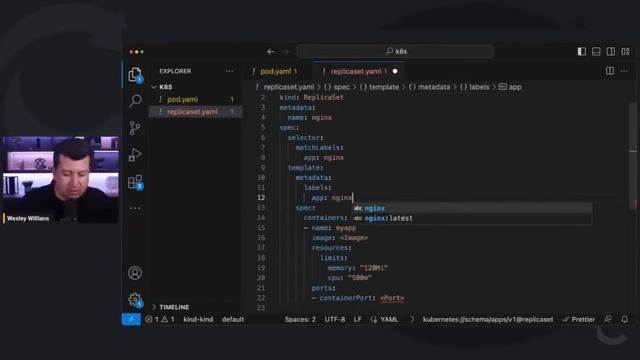The height and width of the screenshot is (360, 640).
Task: Open notifications bell in status bar
Action: [x=624, y=319]
